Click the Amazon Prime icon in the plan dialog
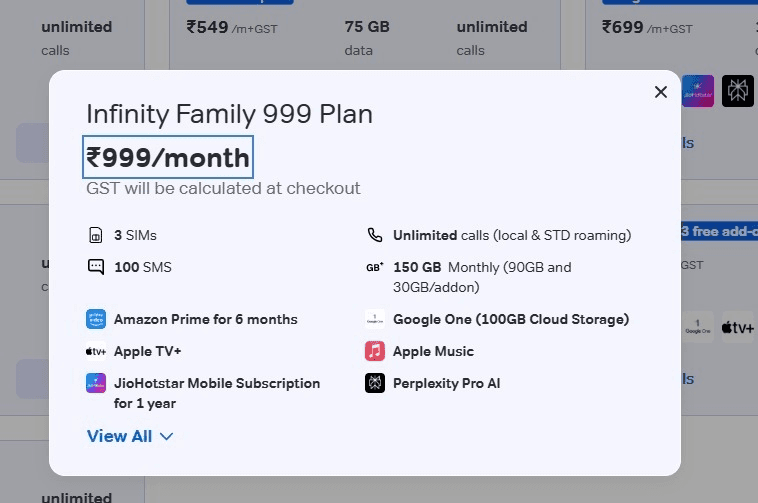The width and height of the screenshot is (758, 503). [x=96, y=319]
